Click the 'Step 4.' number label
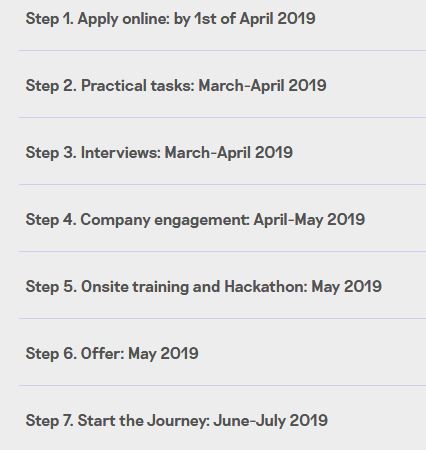 (x=51, y=219)
